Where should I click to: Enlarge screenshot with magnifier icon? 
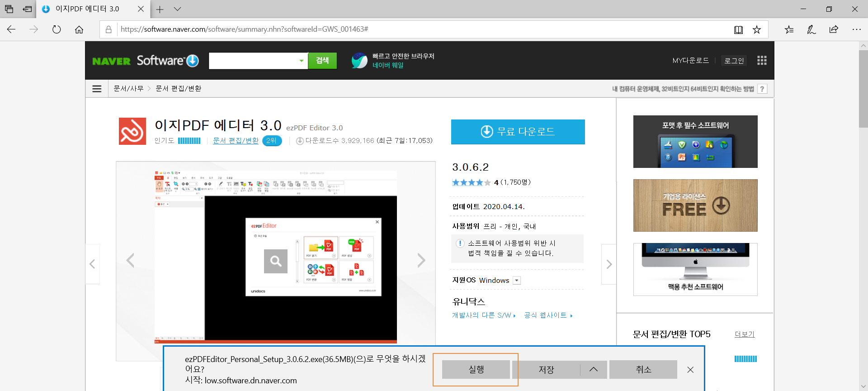point(276,261)
